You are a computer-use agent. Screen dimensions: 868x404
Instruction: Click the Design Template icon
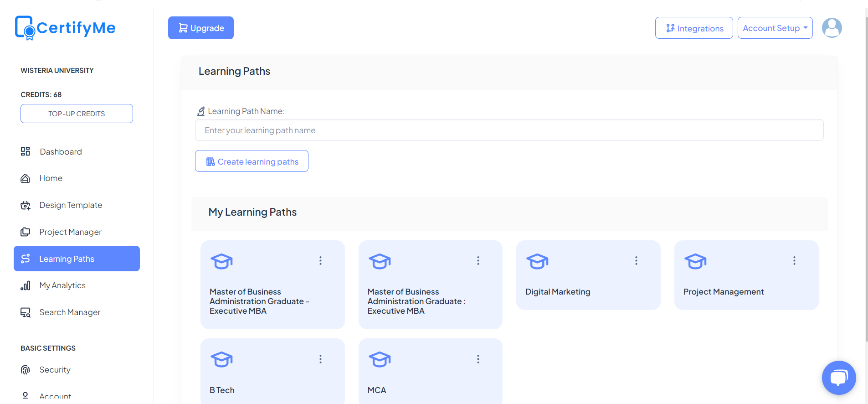26,205
